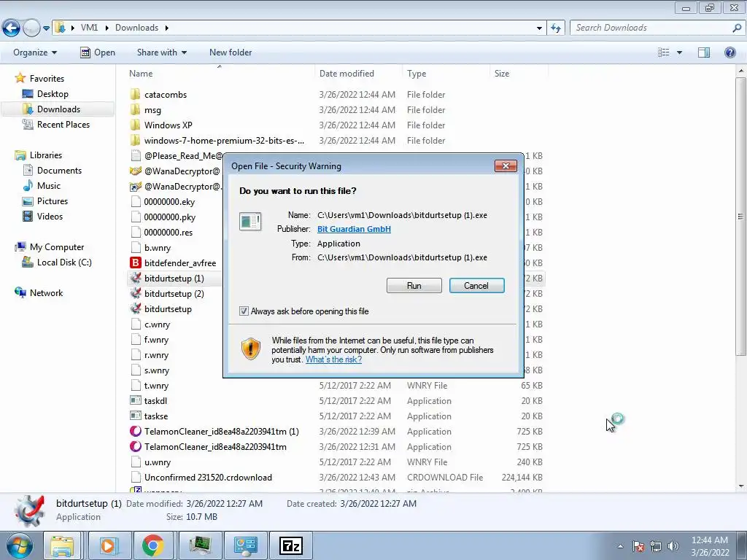Image resolution: width=747 pixels, height=560 pixels.
Task: Click New folder in the toolbar
Action: coord(231,52)
